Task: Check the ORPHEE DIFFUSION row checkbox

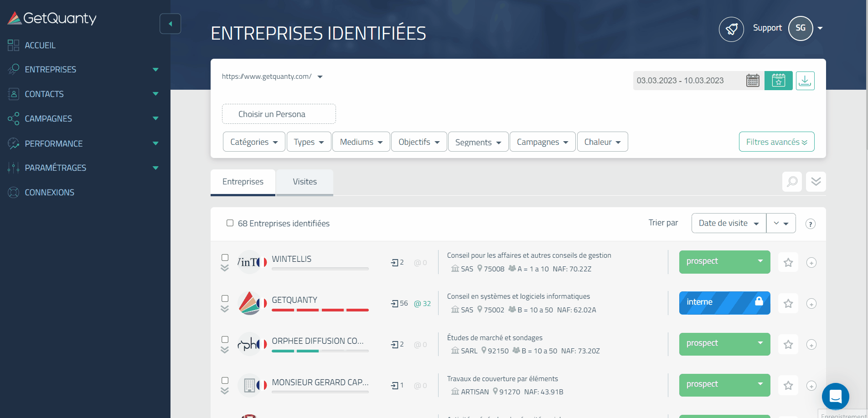Action: point(225,339)
